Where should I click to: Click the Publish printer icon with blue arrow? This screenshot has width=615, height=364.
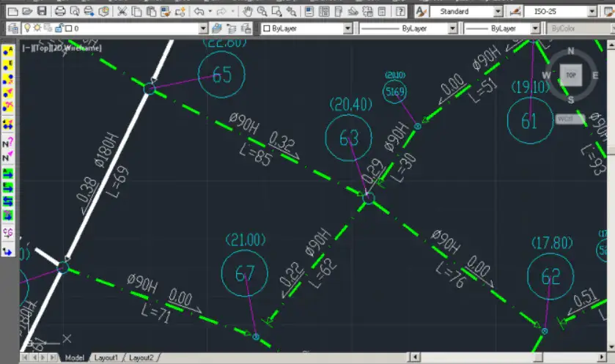pos(89,12)
